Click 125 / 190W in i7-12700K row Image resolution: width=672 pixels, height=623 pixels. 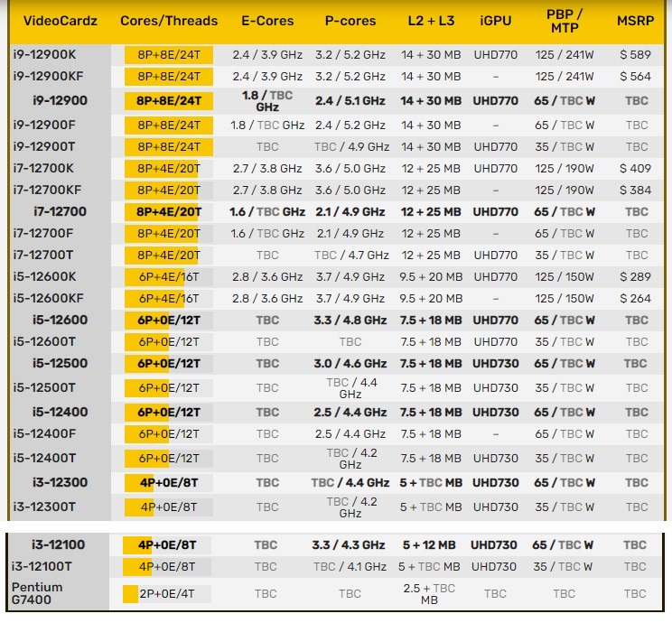565,168
